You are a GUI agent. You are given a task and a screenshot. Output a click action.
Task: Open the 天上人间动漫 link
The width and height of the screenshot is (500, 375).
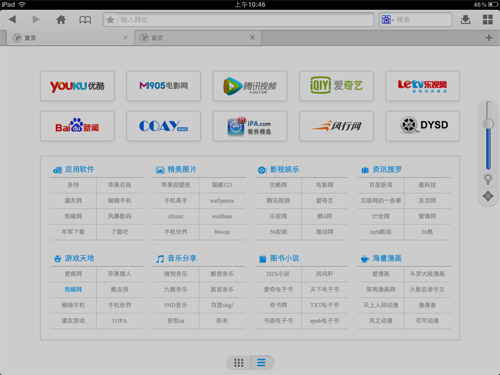[x=381, y=305]
